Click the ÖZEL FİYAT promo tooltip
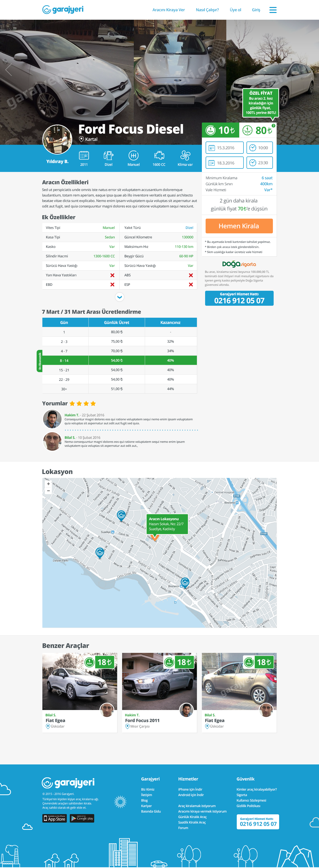319x868 pixels. pos(261,103)
